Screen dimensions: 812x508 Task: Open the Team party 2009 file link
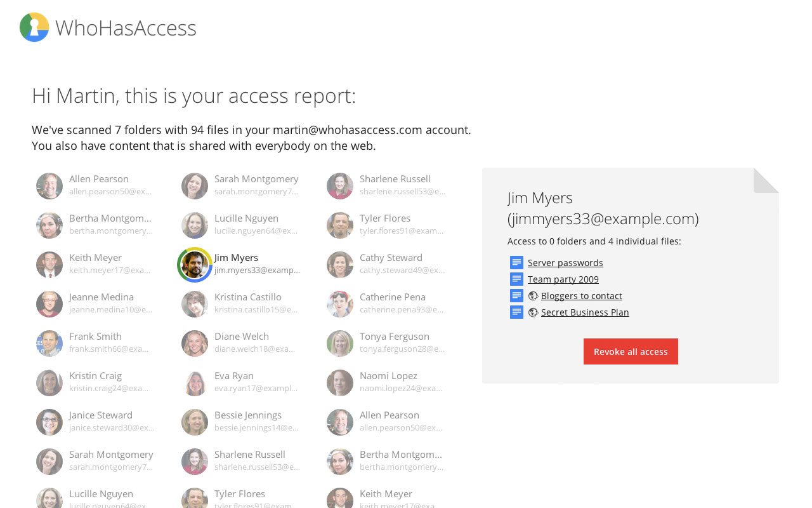(x=563, y=279)
